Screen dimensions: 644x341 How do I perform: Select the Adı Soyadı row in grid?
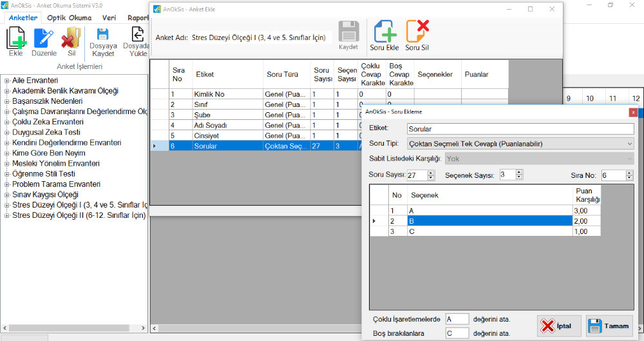point(225,125)
